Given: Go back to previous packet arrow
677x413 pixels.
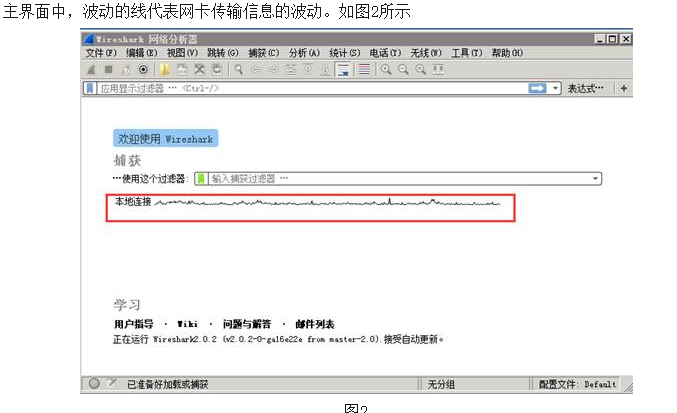Looking at the screenshot, I should tap(256, 69).
